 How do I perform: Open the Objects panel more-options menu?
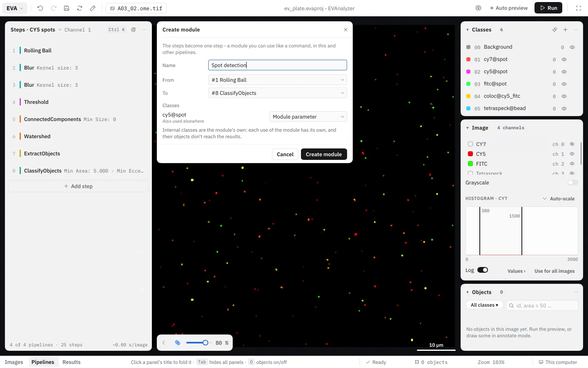576,292
